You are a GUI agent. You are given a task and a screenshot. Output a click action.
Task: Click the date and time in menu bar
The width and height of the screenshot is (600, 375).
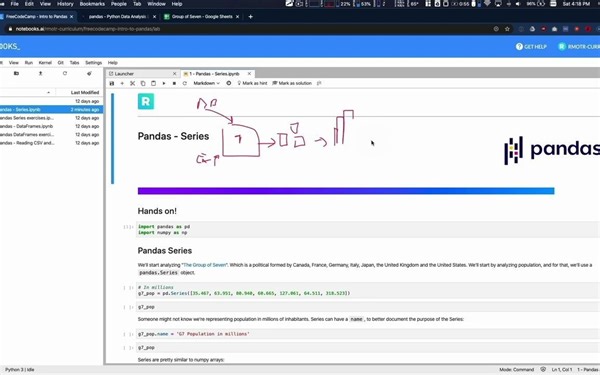[576, 4]
